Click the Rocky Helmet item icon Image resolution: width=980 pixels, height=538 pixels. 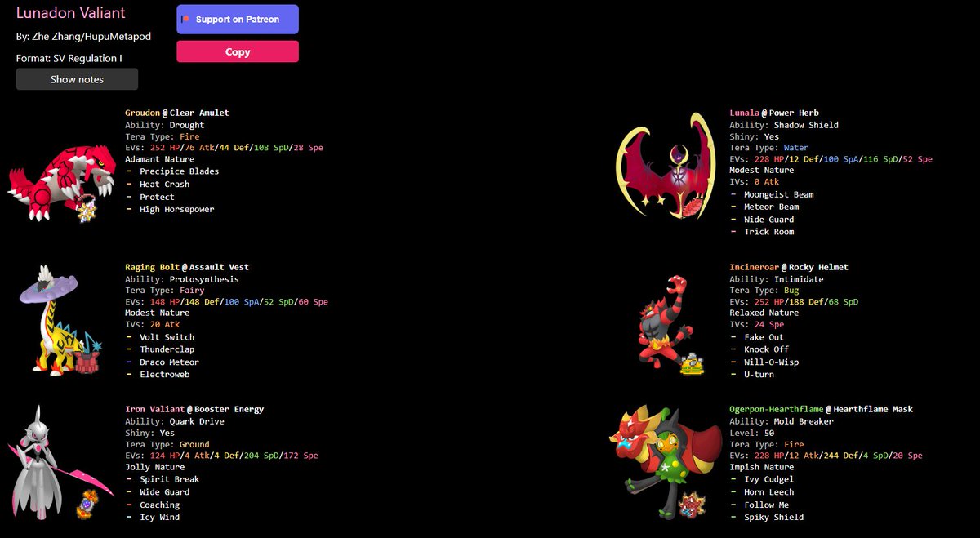693,364
